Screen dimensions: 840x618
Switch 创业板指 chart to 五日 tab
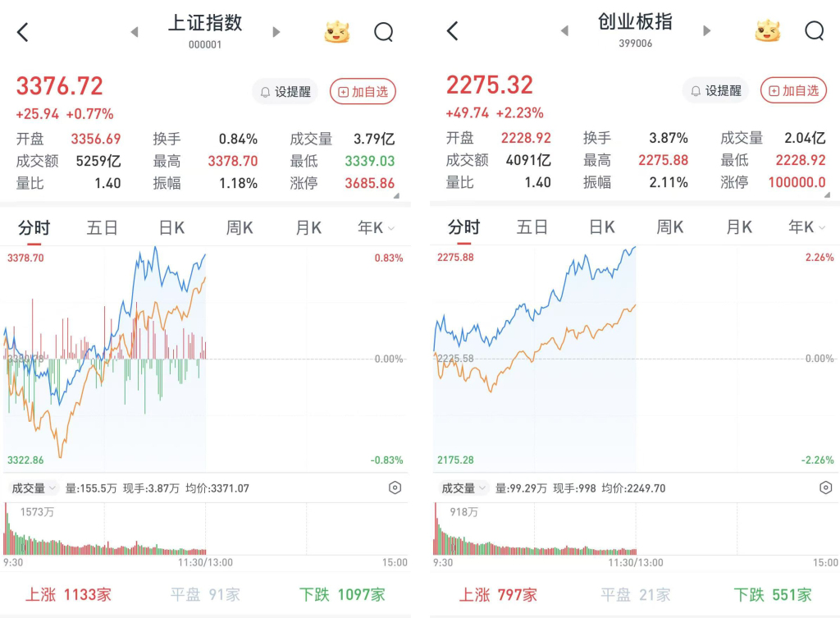(532, 227)
